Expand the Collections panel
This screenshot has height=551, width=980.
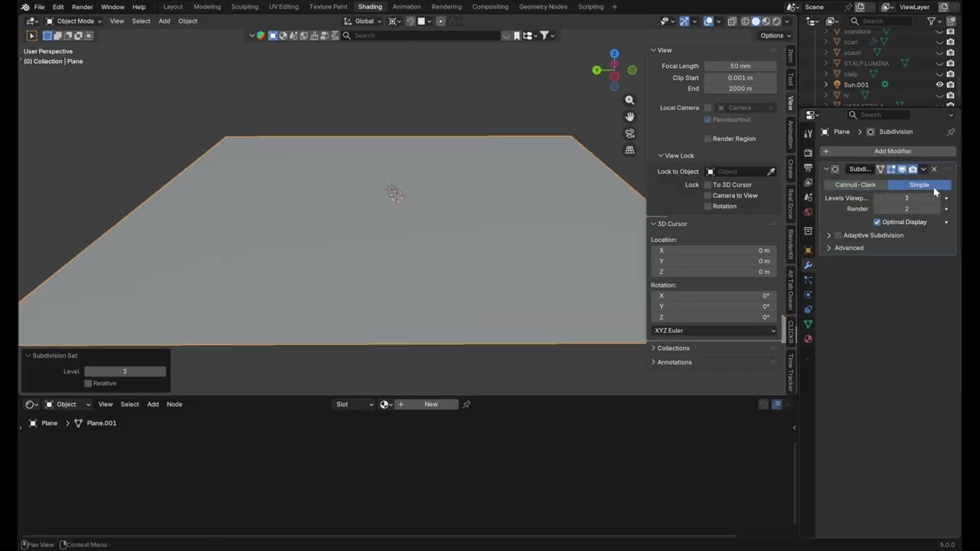pos(673,348)
